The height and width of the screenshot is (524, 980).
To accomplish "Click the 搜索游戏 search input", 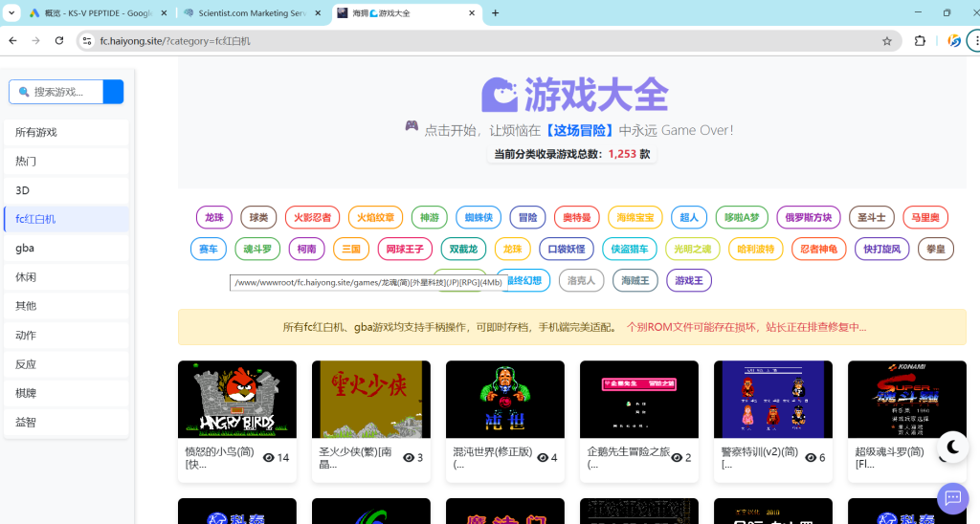I will coord(56,92).
